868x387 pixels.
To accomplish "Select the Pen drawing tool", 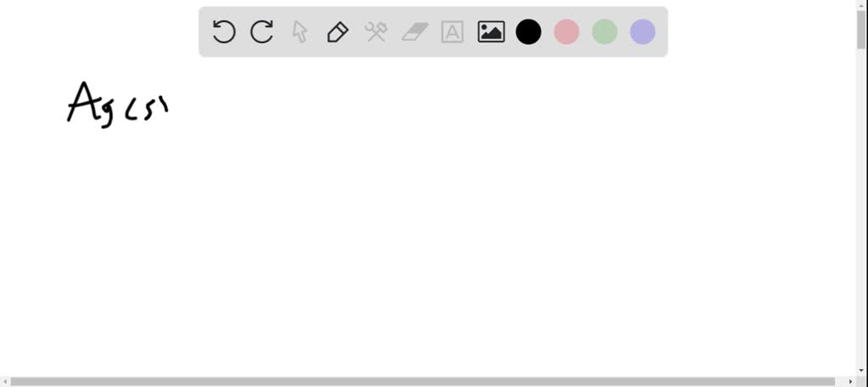I will [x=337, y=31].
